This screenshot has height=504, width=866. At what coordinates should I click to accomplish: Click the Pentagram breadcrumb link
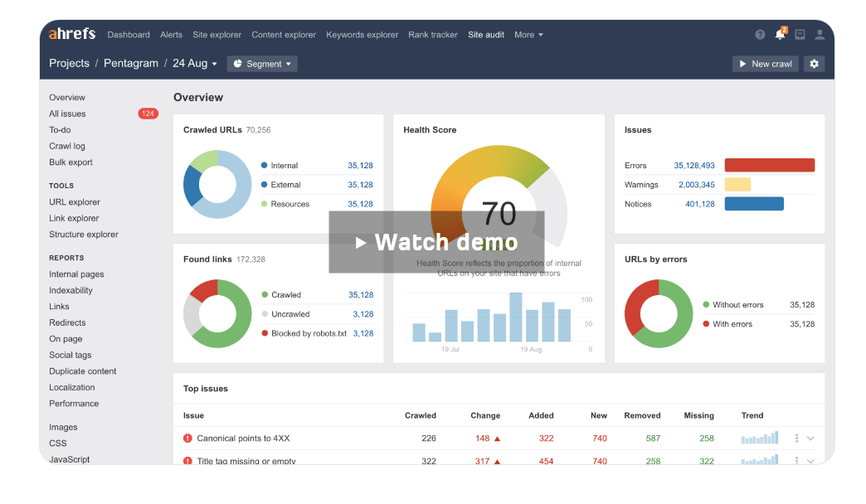click(x=131, y=64)
